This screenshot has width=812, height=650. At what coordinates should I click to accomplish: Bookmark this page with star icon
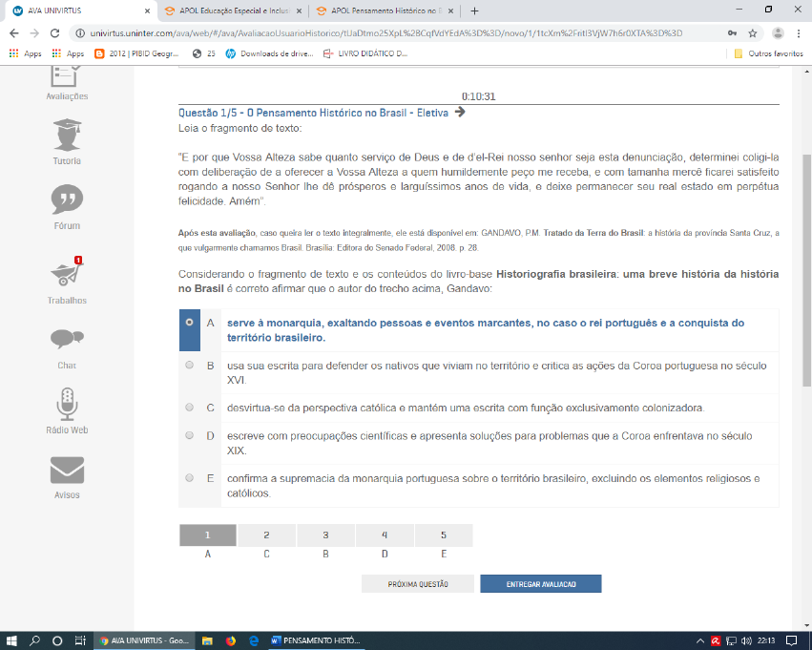coord(753,32)
